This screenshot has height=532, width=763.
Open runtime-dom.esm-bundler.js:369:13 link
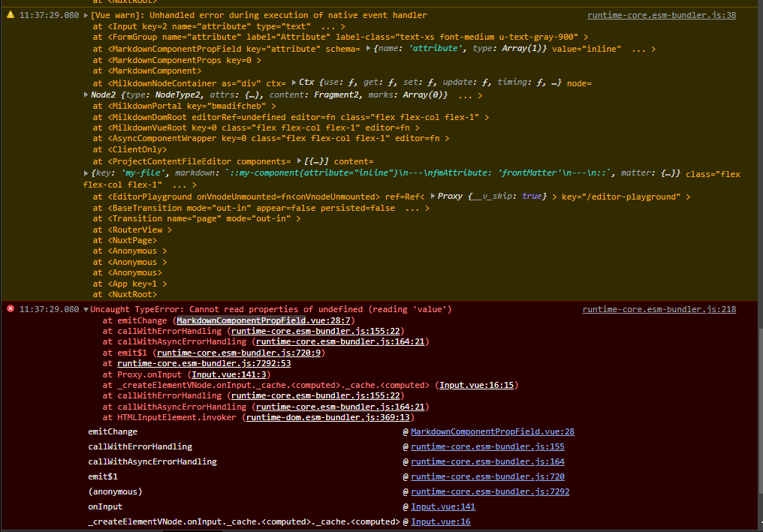click(x=328, y=417)
